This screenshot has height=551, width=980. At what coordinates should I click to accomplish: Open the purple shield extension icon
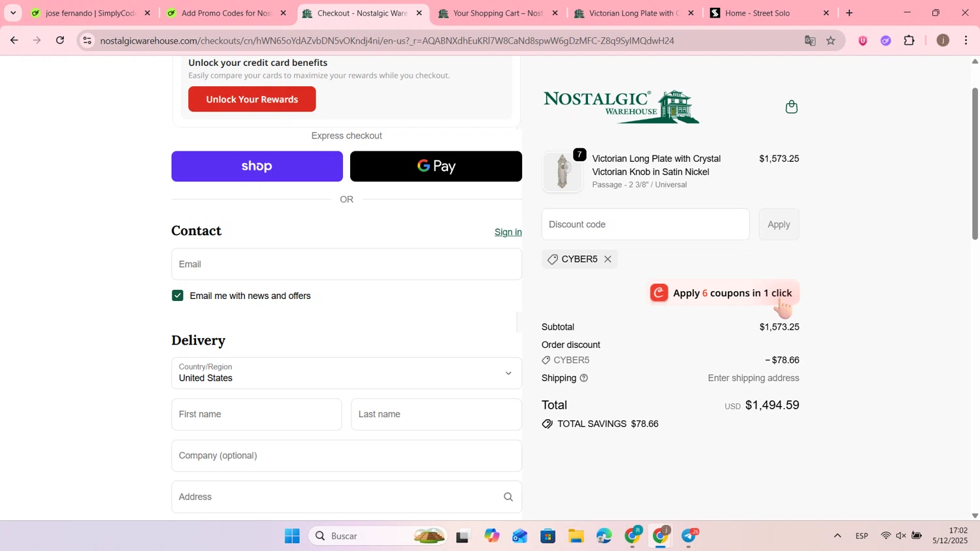(863, 40)
